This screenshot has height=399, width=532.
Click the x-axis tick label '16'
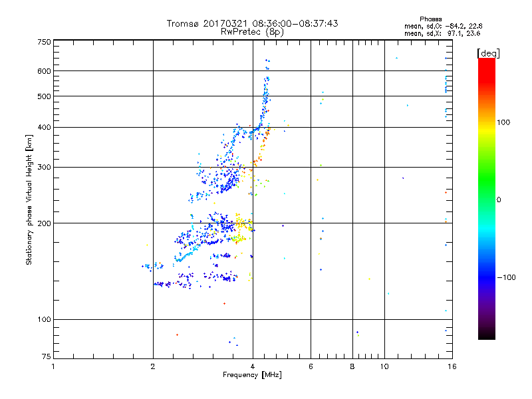point(452,367)
